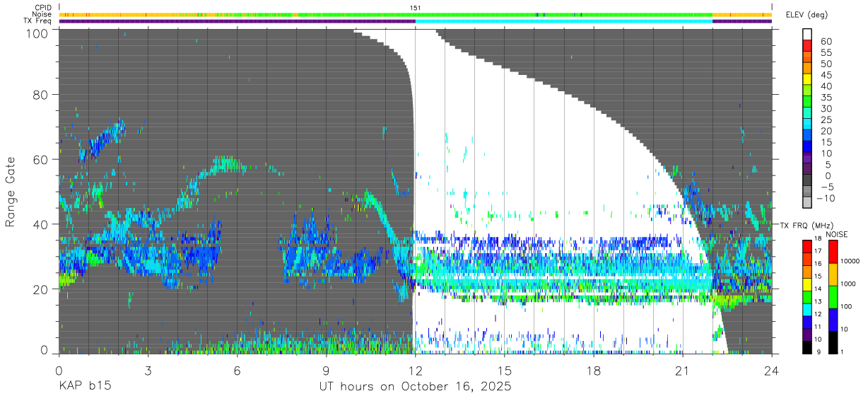Click the 80 tick on Range Gate axis
Viewport: 868px width, 401px height.
41,95
